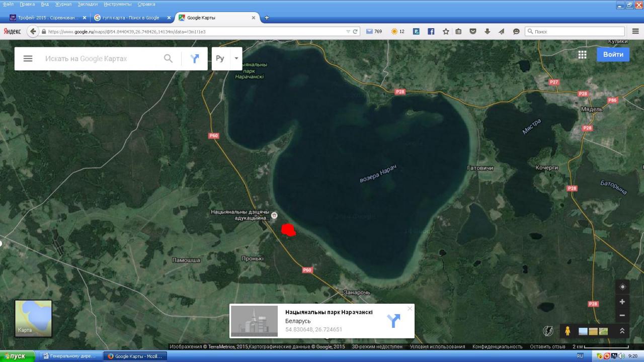The width and height of the screenshot is (644, 362).
Task: Expand the imagery strip with double chevron
Action: (x=622, y=331)
